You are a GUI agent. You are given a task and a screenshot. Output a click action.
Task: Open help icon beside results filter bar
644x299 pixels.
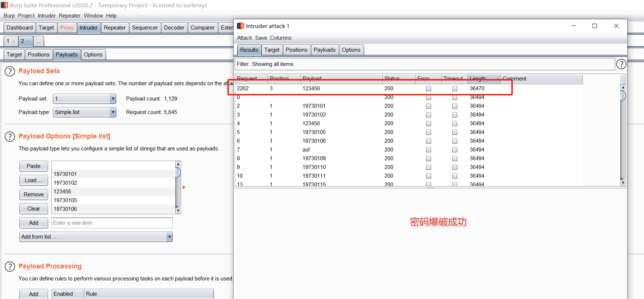click(x=621, y=64)
